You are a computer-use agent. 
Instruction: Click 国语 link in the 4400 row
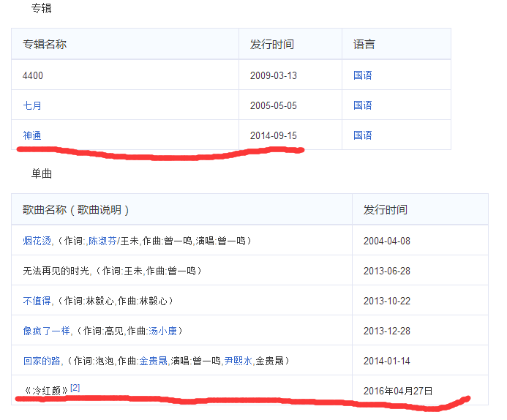point(362,75)
